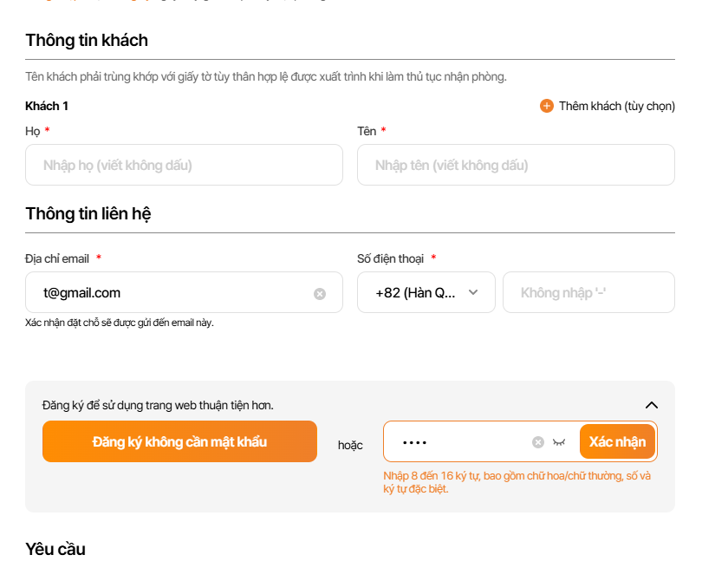Focus the 'Nhập tên' first name field
Image resolution: width=728 pixels, height=568 pixels.
[x=516, y=165]
